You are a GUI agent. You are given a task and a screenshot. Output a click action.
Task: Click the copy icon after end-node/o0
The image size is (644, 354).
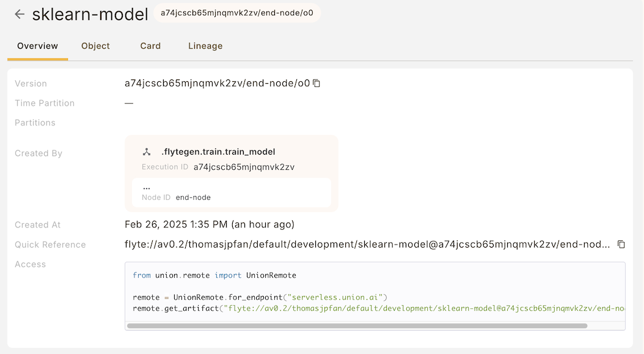[316, 83]
